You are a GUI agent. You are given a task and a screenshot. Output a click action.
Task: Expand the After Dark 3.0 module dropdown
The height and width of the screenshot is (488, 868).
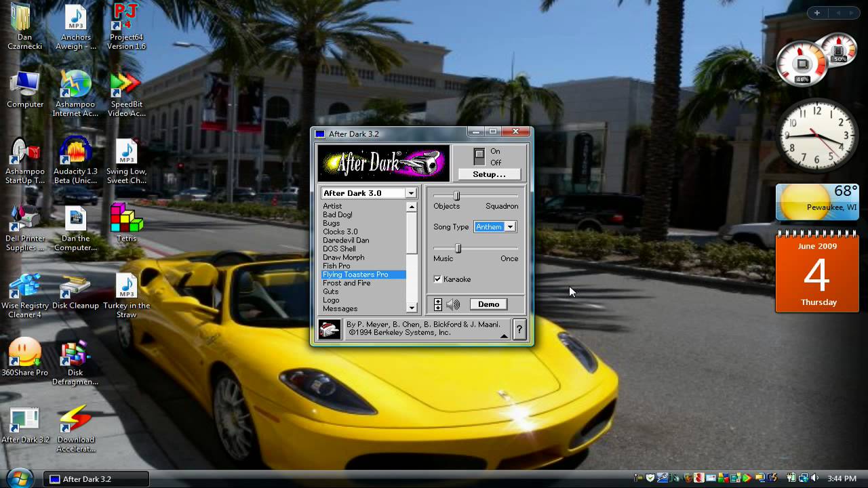tap(411, 193)
